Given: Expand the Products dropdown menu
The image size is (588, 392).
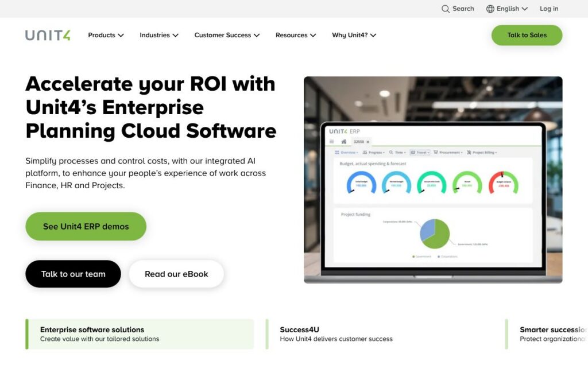Looking at the screenshot, I should click(106, 35).
